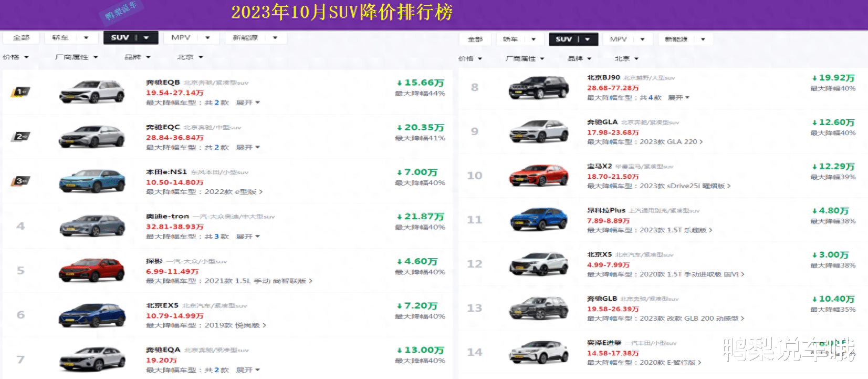Open the SUV dropdown in left panel
Viewport: 868px width, 379px height.
pos(131,38)
